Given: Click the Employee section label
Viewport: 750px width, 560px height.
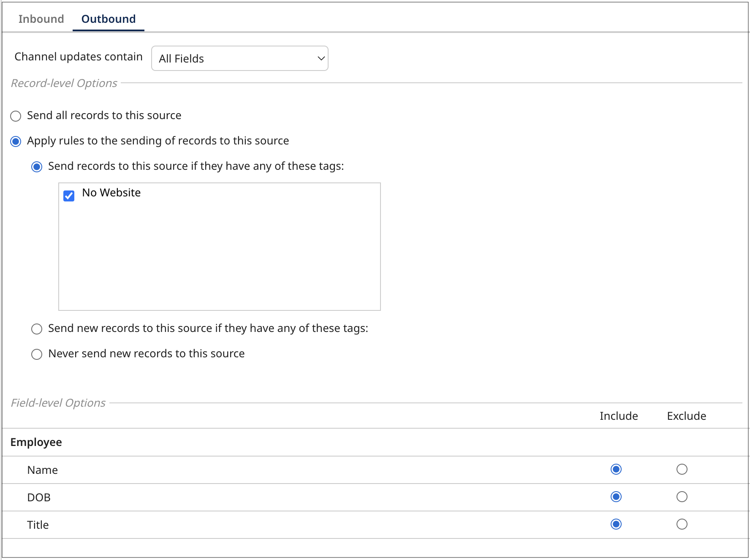Looking at the screenshot, I should (x=36, y=442).
